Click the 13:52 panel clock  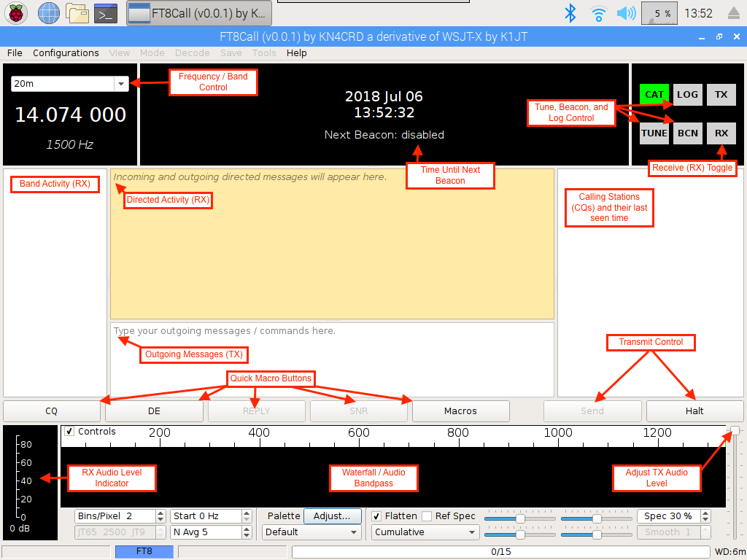coord(698,13)
